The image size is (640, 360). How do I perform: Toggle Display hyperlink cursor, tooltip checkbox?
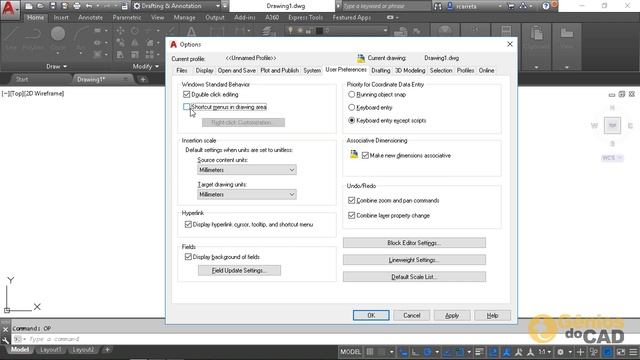pos(188,224)
